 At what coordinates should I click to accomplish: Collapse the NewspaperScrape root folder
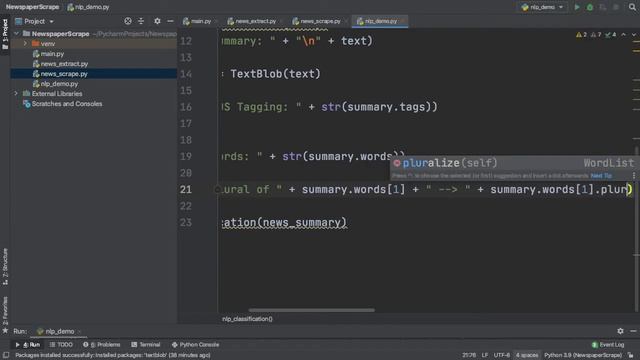[x=16, y=34]
